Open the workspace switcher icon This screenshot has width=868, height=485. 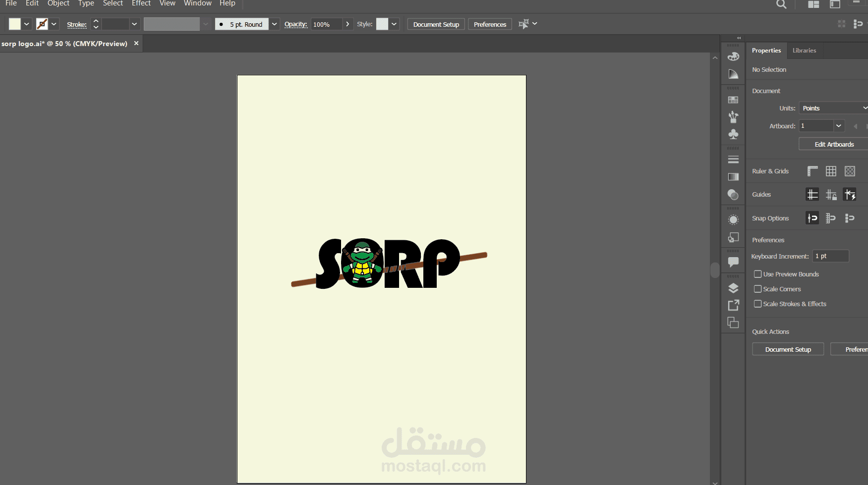tap(835, 4)
